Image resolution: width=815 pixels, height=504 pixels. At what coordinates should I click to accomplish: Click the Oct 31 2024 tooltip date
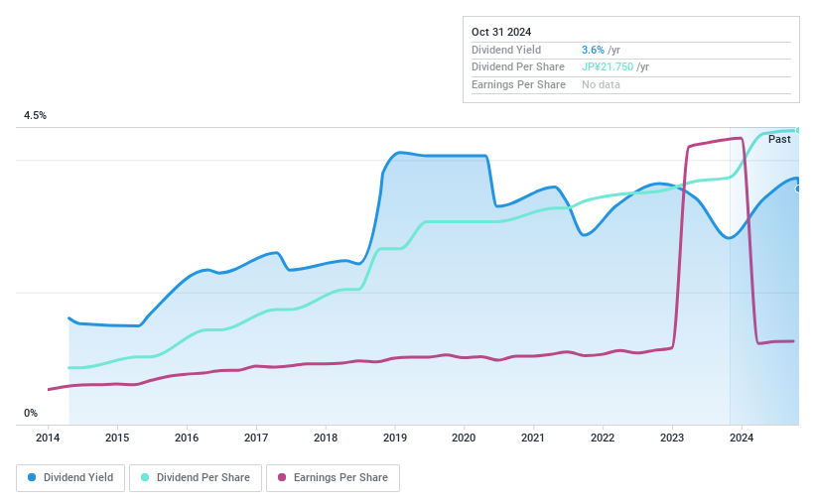[501, 32]
